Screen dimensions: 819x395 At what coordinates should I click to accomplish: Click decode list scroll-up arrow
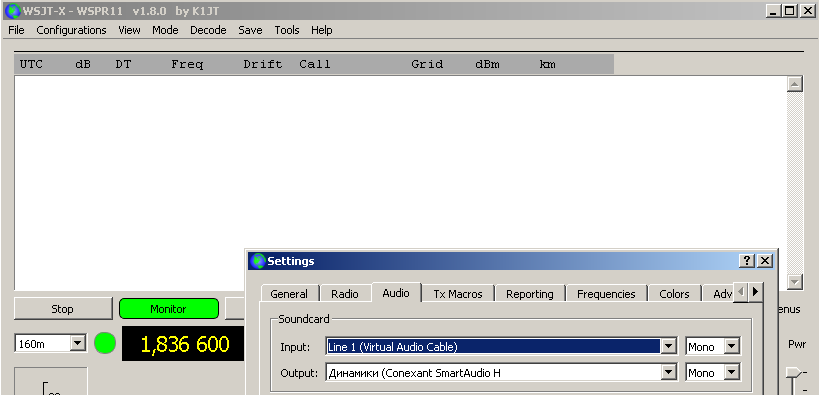(x=794, y=84)
